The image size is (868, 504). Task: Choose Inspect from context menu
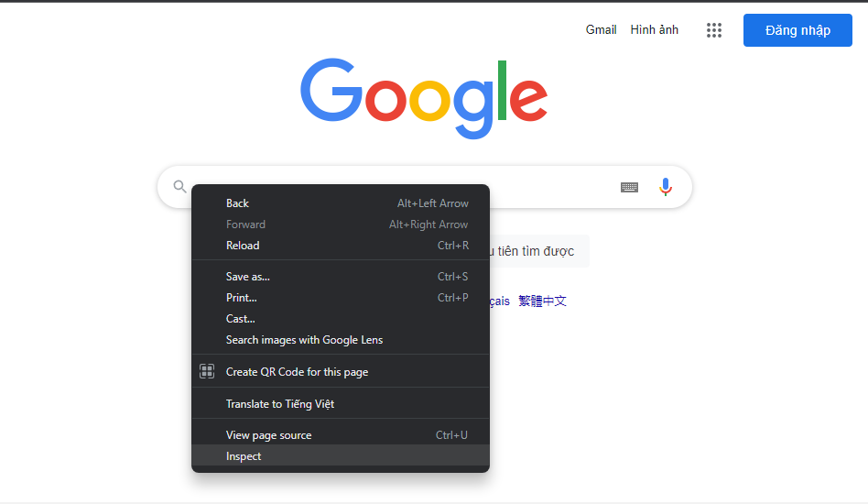[341, 455]
